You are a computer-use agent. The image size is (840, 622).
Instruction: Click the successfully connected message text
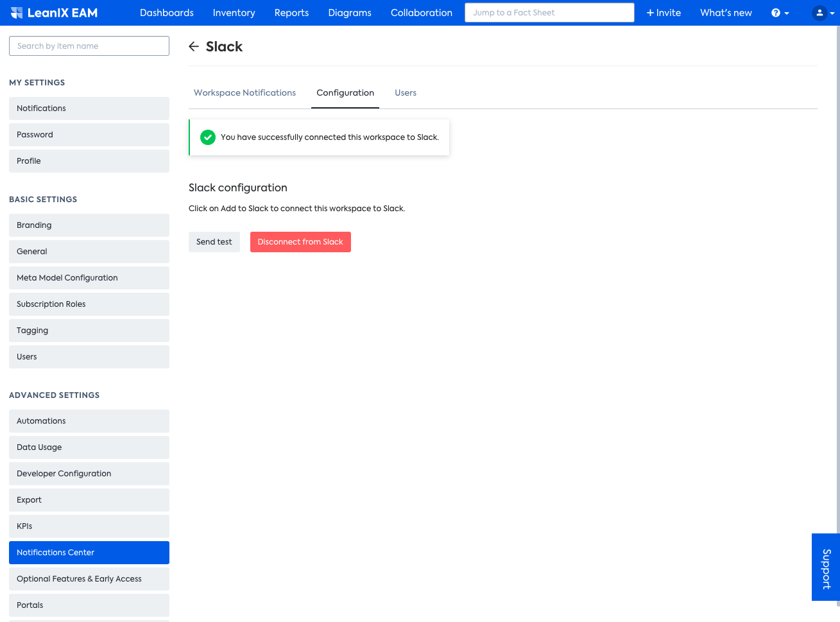[x=330, y=137]
